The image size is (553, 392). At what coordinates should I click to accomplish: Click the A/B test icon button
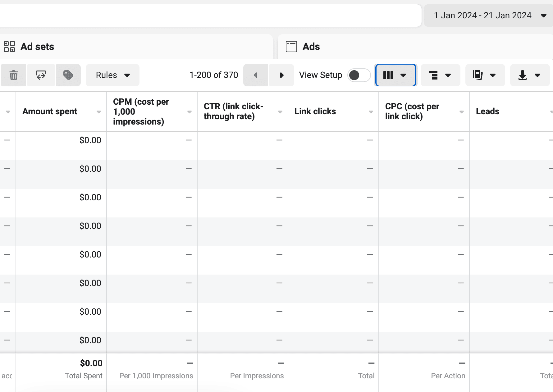point(41,75)
